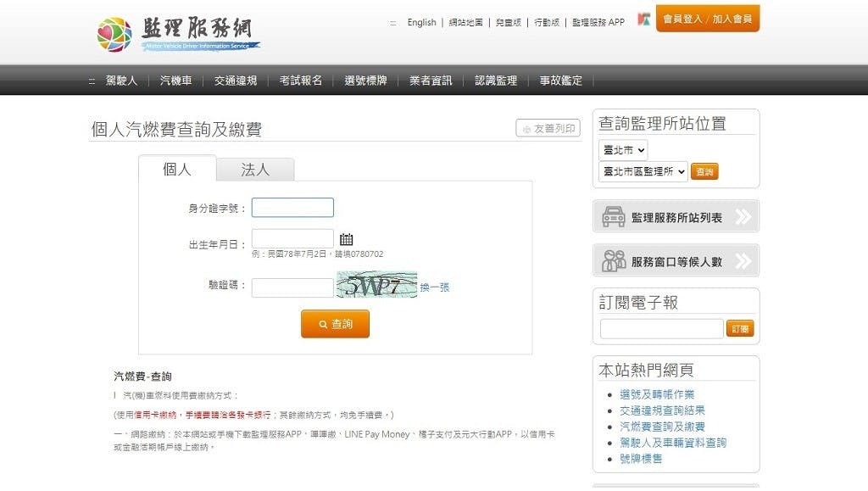
Task: Click the 友善列印 print button
Action: coord(548,128)
